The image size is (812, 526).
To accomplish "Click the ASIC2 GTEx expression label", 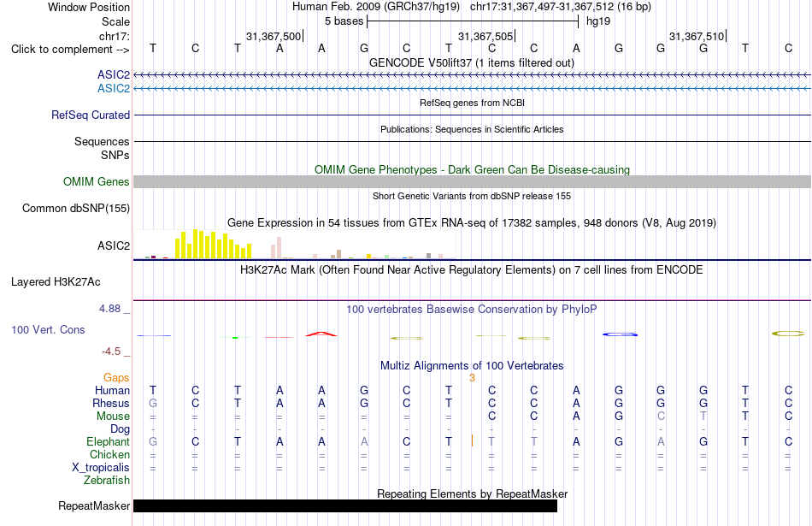I will 114,245.
